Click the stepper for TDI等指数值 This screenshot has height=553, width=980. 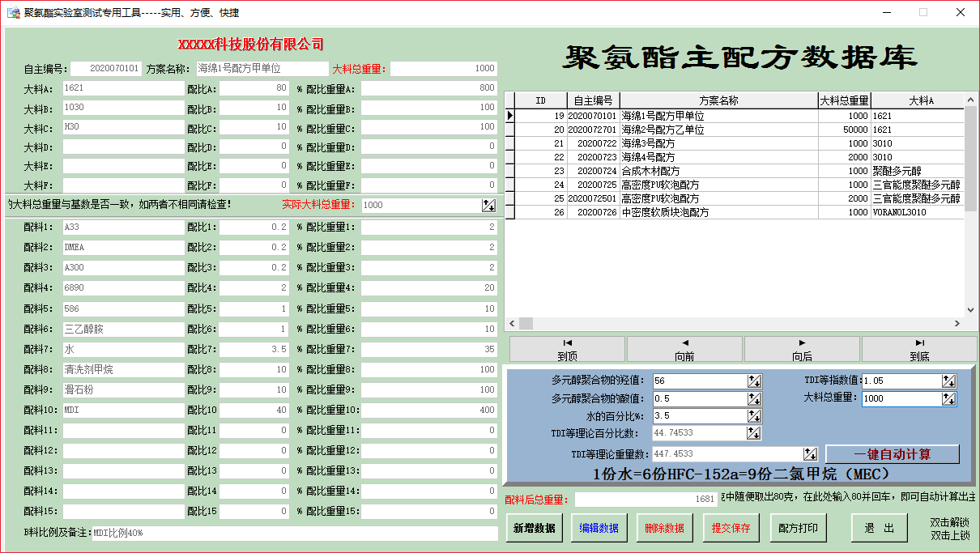click(949, 381)
